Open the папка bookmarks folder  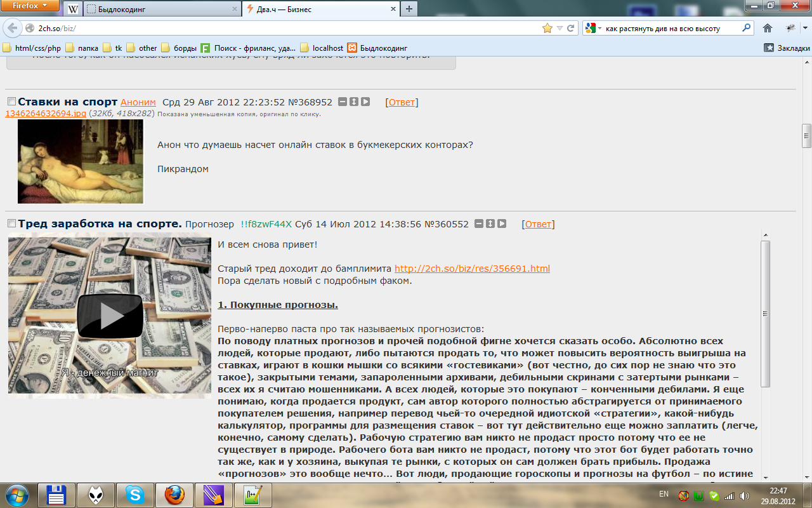(82, 48)
